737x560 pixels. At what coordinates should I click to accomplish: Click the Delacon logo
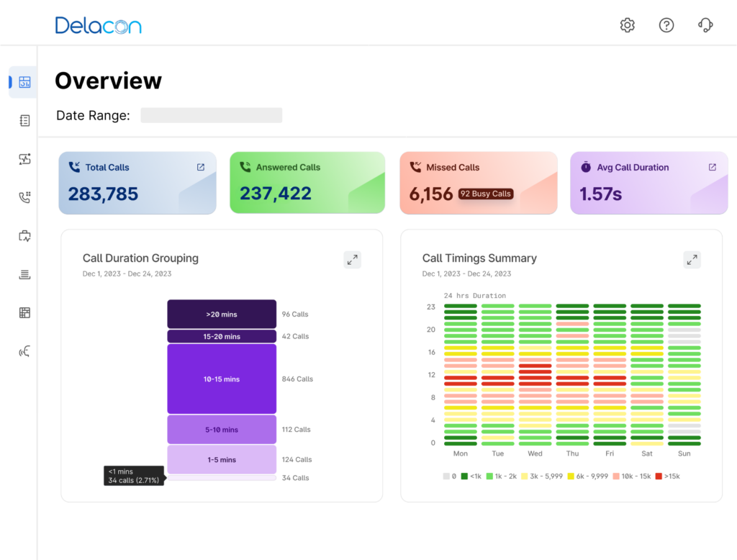pos(98,25)
